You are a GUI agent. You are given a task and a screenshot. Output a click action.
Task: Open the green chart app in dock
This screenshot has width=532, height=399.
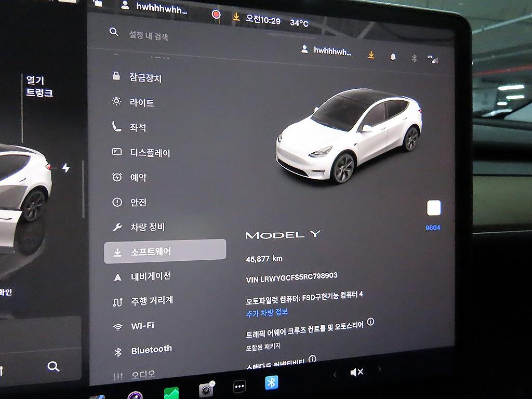(x=171, y=393)
